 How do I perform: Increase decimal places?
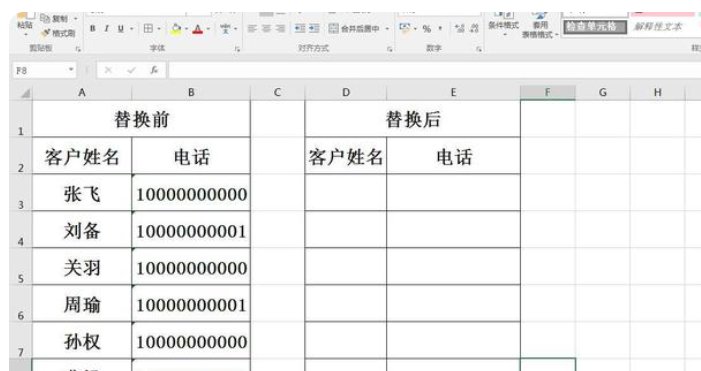[459, 29]
